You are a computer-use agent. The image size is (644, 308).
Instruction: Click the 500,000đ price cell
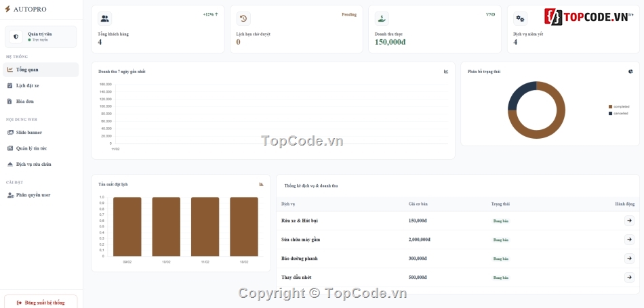pyautogui.click(x=418, y=278)
